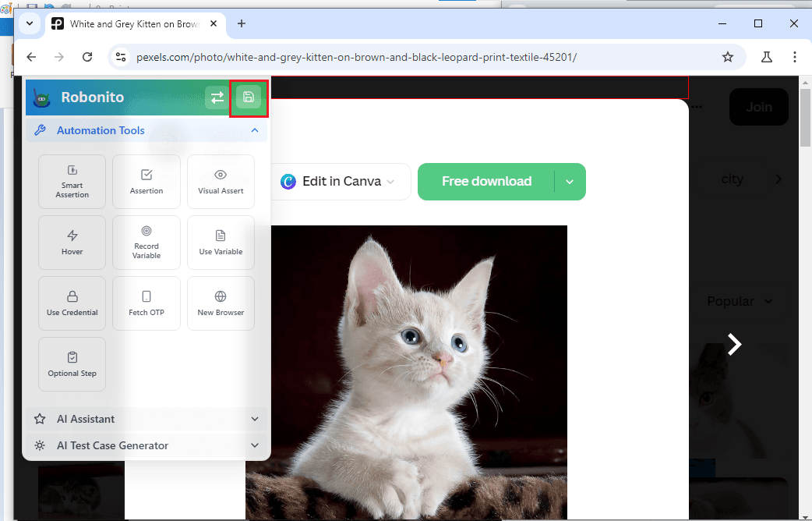The height and width of the screenshot is (521, 812).
Task: Open Chrome Labs flask icon
Action: pos(767,57)
